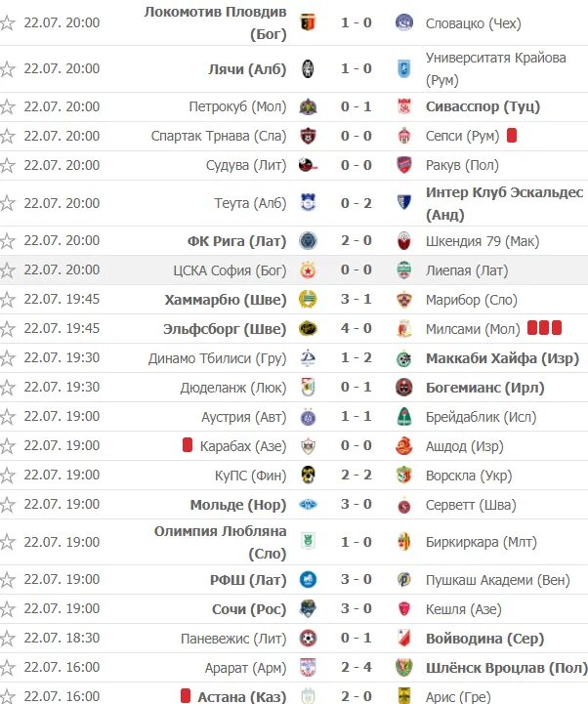Click the Войводина red-white crest

(404, 638)
